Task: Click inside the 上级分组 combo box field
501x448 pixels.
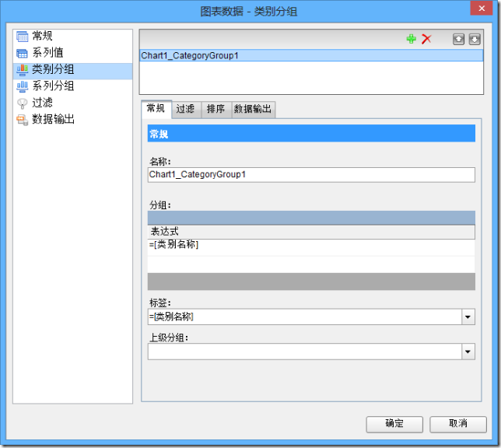Action: click(x=305, y=352)
